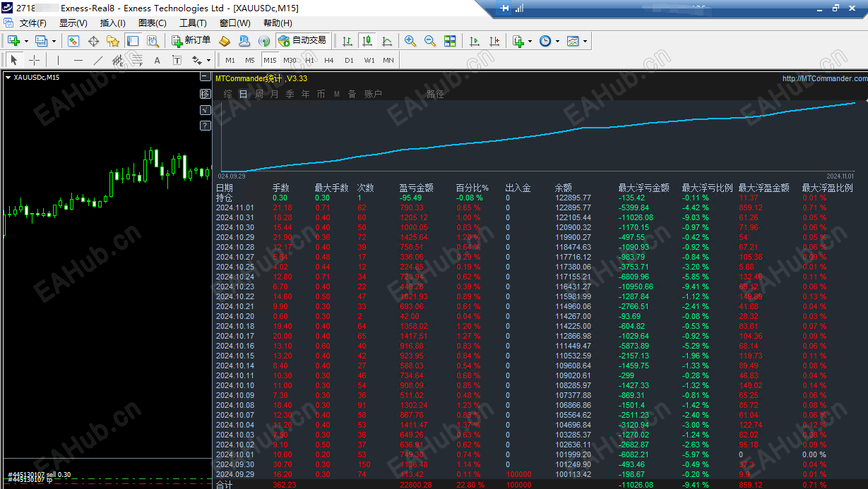The width and height of the screenshot is (868, 489).
Task: Expand the XAUUSDc,M15 chart title arrow
Action: pyautogui.click(x=8, y=78)
